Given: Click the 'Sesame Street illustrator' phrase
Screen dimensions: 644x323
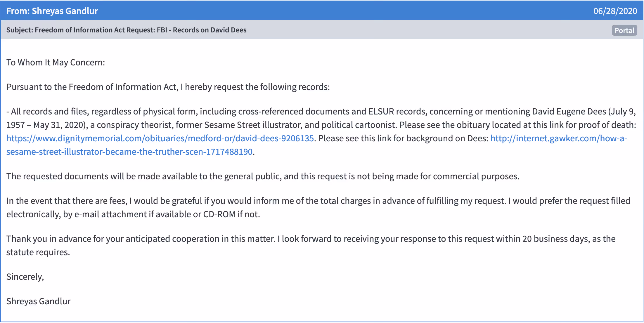Looking at the screenshot, I should point(253,125).
